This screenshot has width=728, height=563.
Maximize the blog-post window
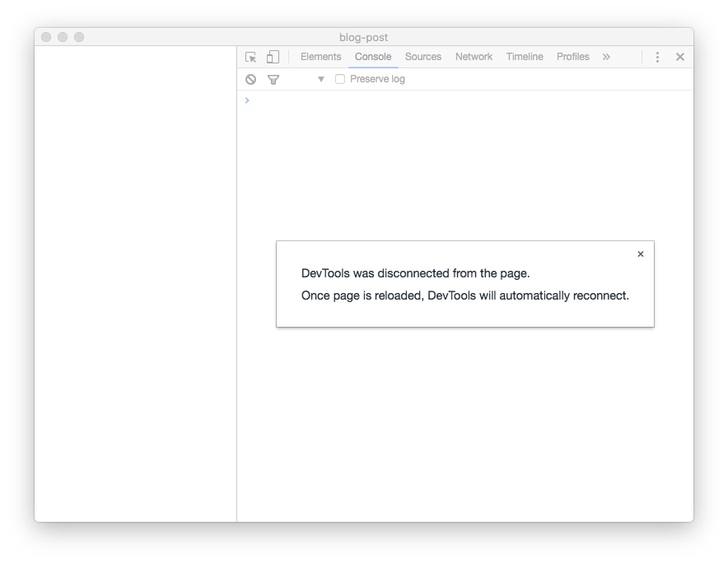click(x=79, y=37)
